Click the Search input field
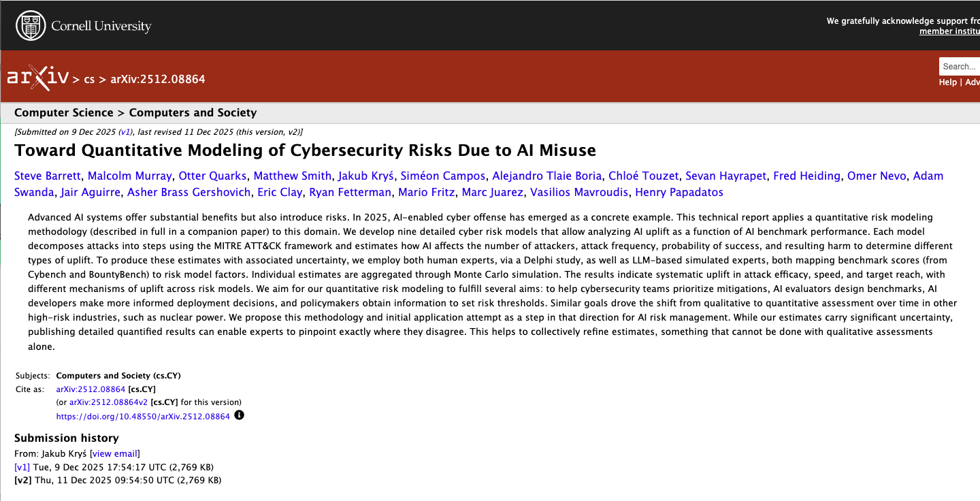 coord(960,66)
